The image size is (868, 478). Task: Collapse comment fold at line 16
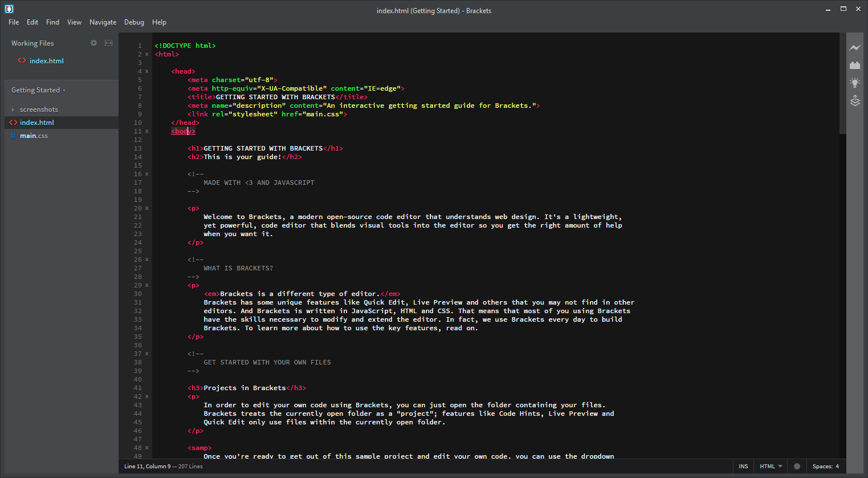[146, 174]
